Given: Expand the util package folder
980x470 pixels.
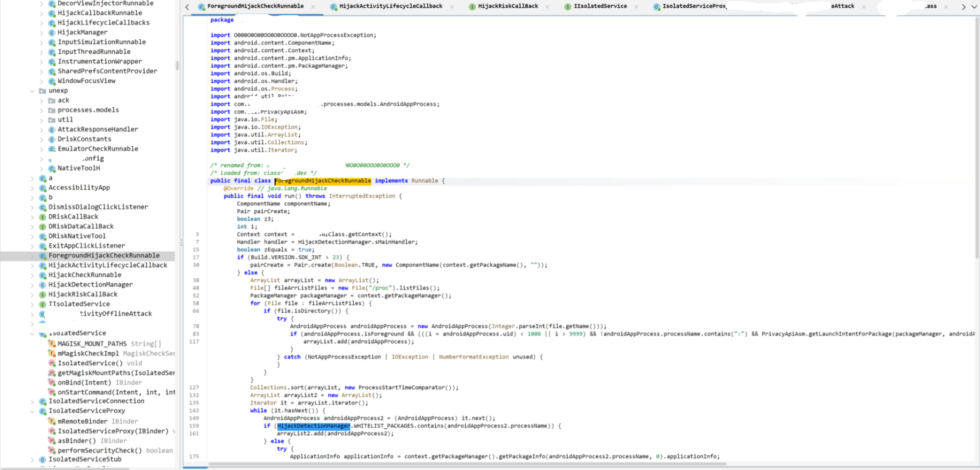Looking at the screenshot, I should pyautogui.click(x=41, y=120).
